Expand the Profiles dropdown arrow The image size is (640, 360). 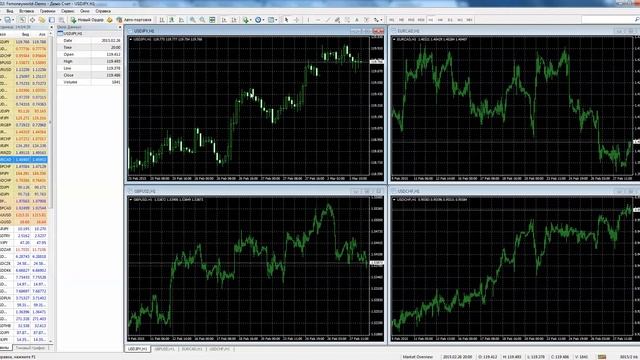13,20
